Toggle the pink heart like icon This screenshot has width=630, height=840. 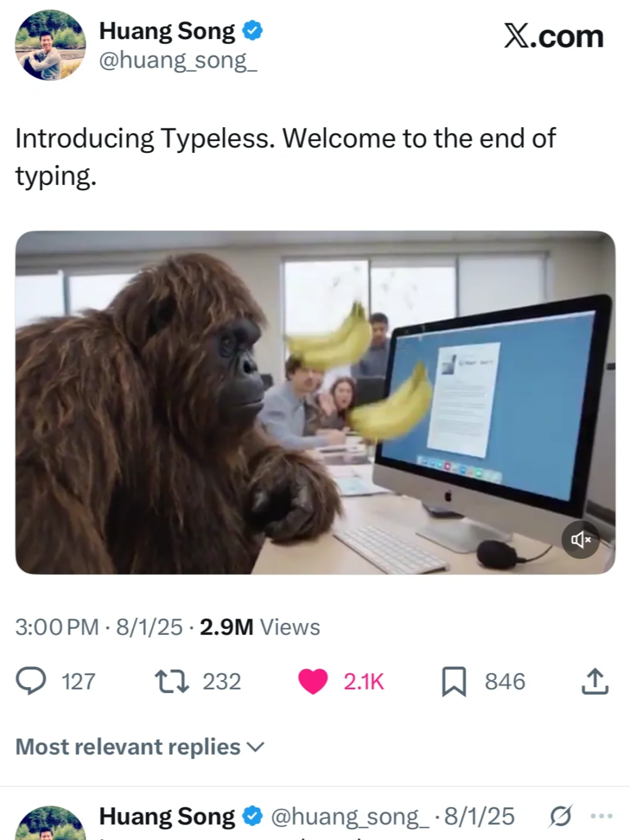[x=313, y=681]
